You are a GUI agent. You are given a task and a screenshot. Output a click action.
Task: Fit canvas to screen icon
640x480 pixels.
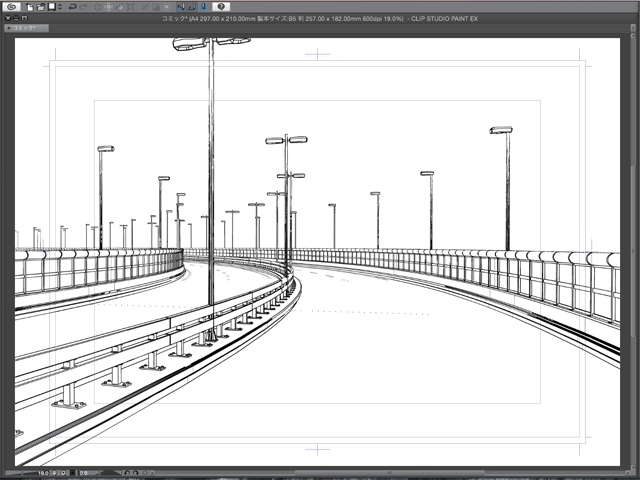click(72, 473)
